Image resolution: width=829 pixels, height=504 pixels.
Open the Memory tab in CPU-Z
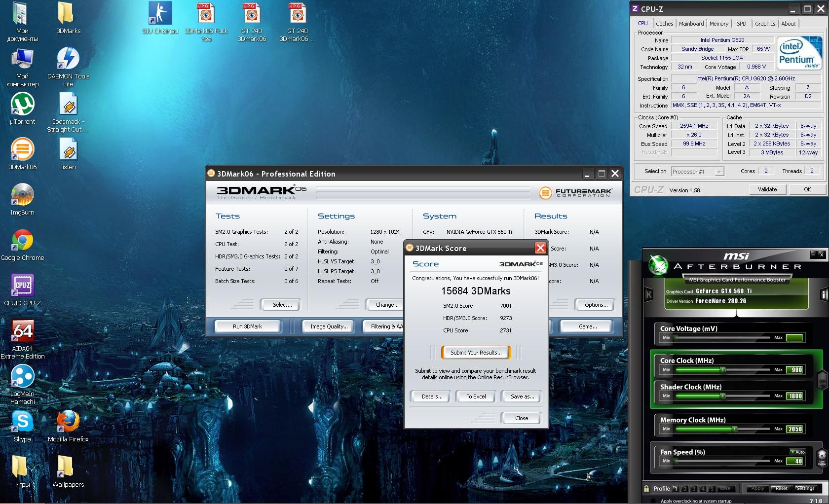pos(718,24)
